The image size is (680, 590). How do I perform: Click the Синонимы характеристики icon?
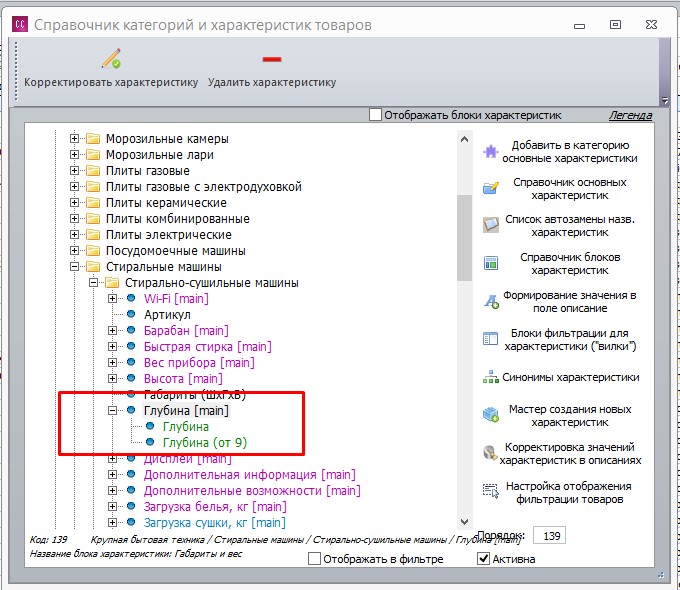pyautogui.click(x=490, y=377)
